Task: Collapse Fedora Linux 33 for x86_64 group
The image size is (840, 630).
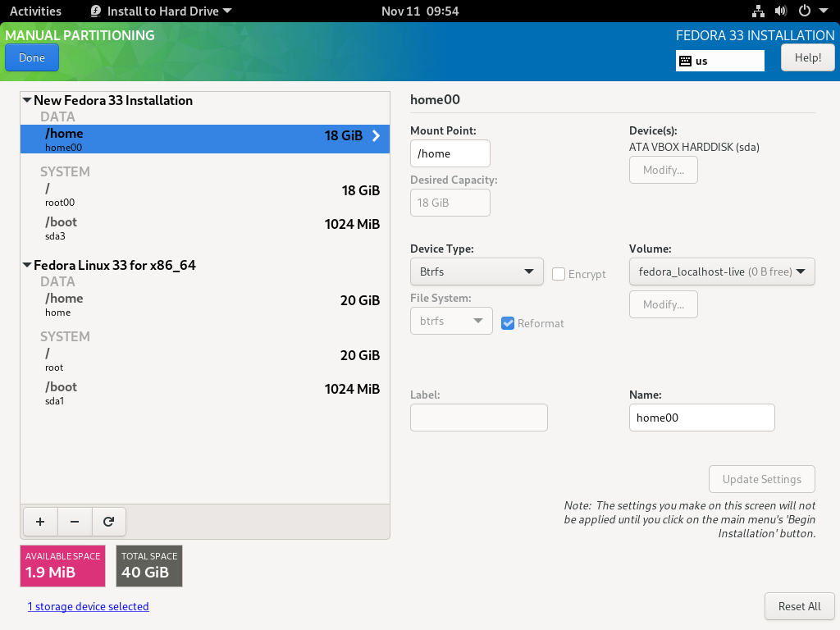Action: tap(27, 265)
